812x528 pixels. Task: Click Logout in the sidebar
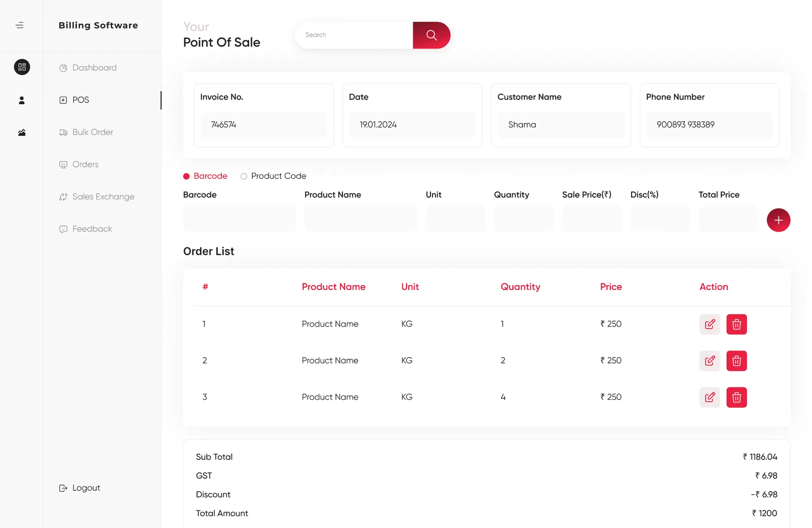80,488
